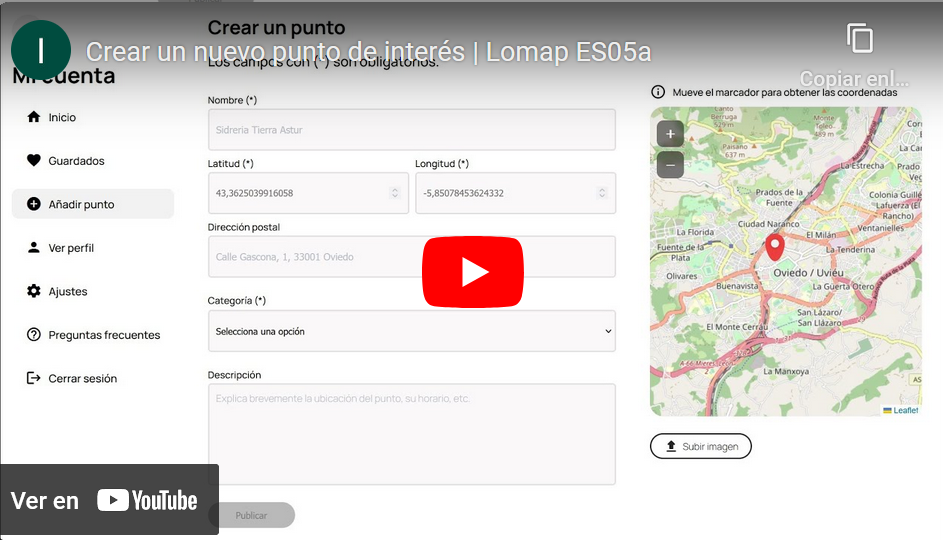Screen dimensions: 943x540
Task: Click the question mark icon beside Preguntas frecuentes
Action: [x=34, y=334]
